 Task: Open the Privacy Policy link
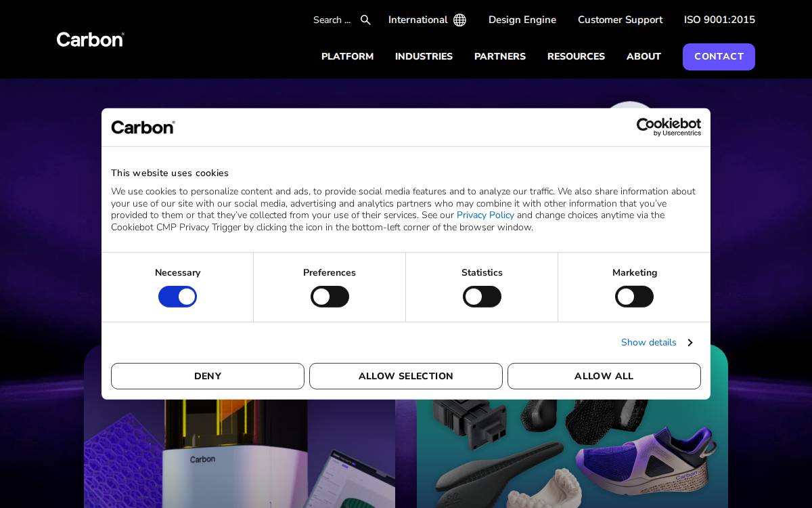pyautogui.click(x=485, y=215)
